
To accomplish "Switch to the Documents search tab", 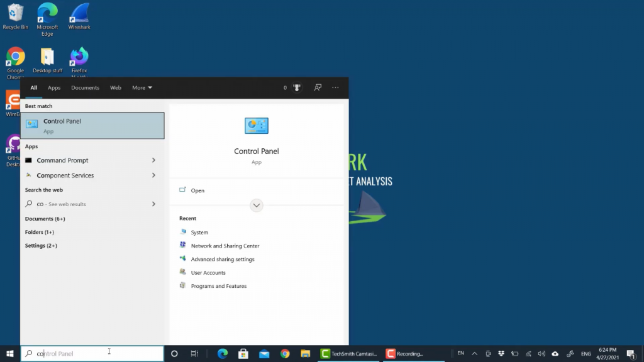I will 85,88.
